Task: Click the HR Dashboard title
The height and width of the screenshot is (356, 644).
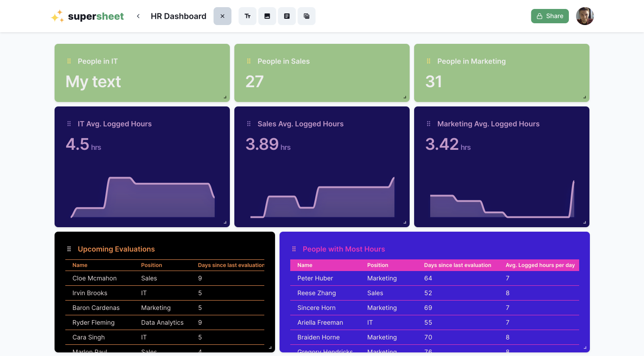Action: (x=178, y=16)
